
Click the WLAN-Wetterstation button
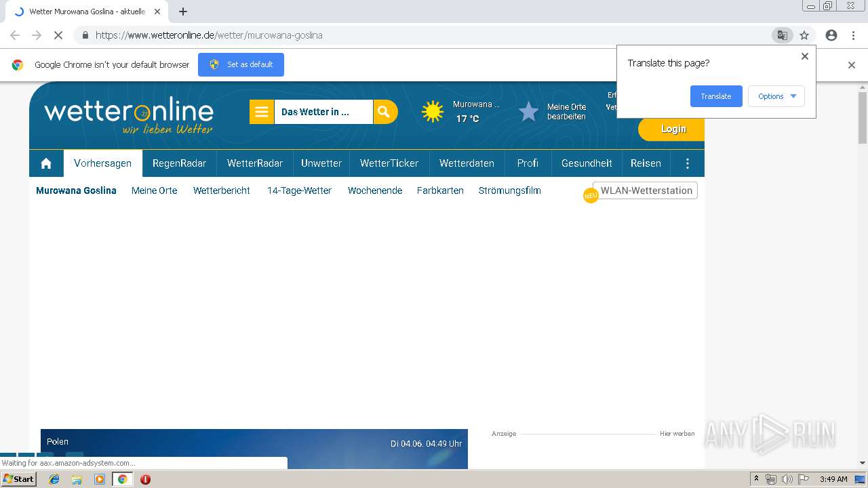point(646,190)
